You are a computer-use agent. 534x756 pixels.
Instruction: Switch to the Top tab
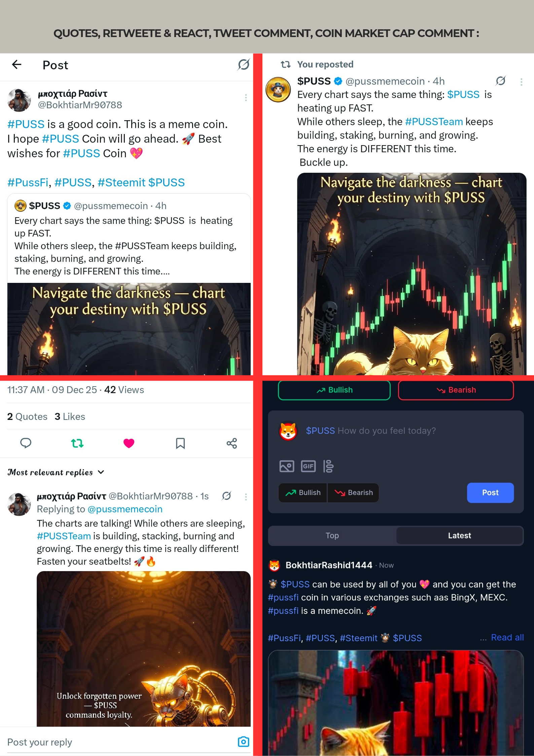click(332, 535)
